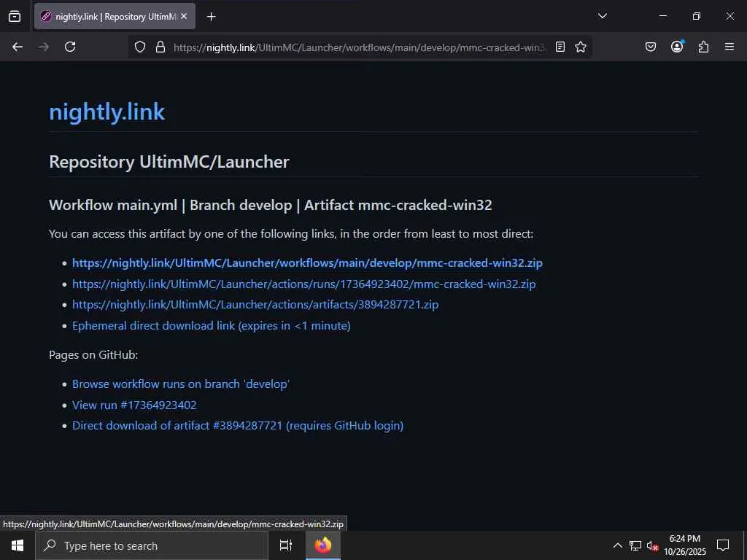Minimize the Firefox window

click(662, 16)
